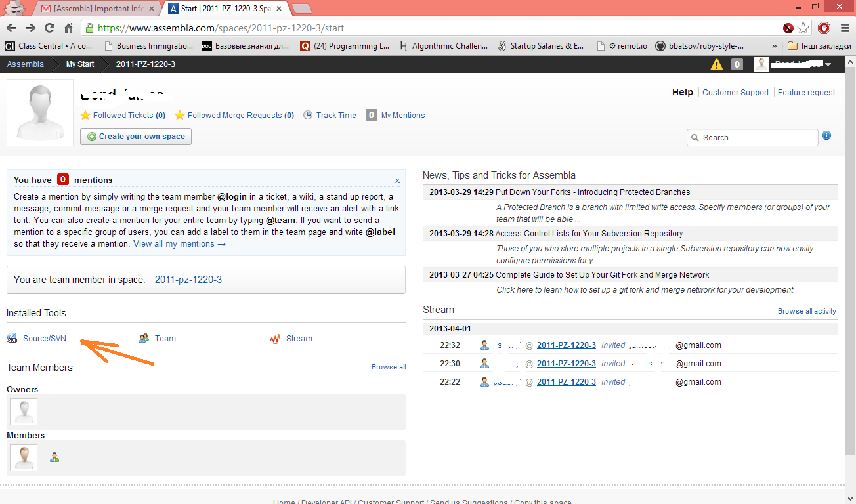
Task: Click Create your own space button
Action: 136,136
